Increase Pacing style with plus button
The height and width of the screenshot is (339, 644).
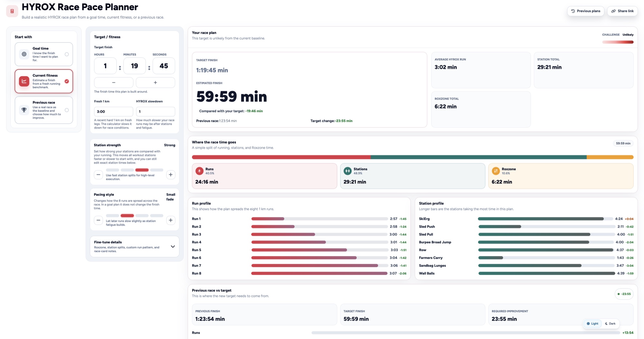click(171, 220)
